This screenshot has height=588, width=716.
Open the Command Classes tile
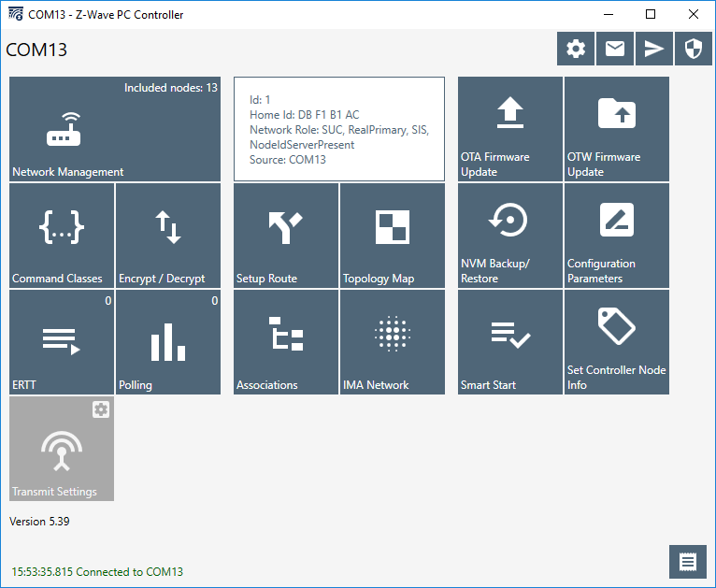point(62,236)
